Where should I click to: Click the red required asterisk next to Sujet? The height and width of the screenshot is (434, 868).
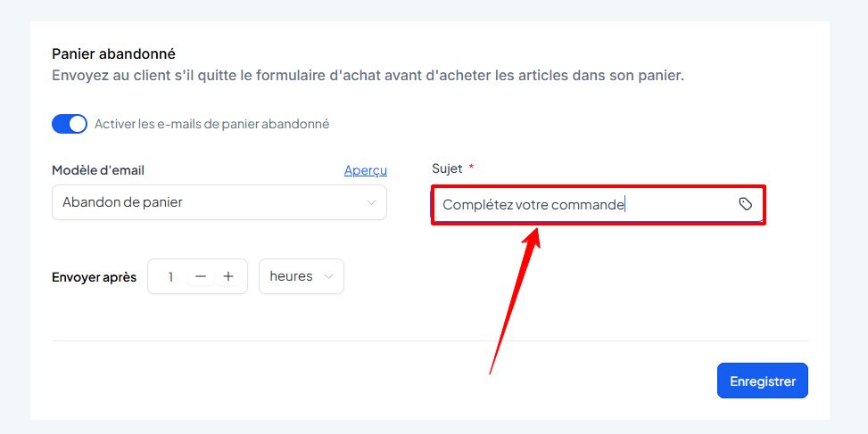click(x=471, y=168)
